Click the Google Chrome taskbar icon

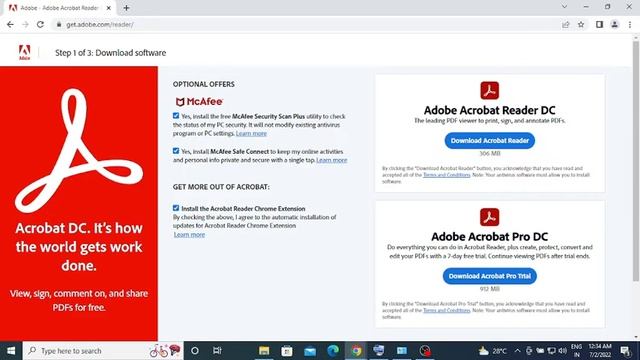[356, 351]
